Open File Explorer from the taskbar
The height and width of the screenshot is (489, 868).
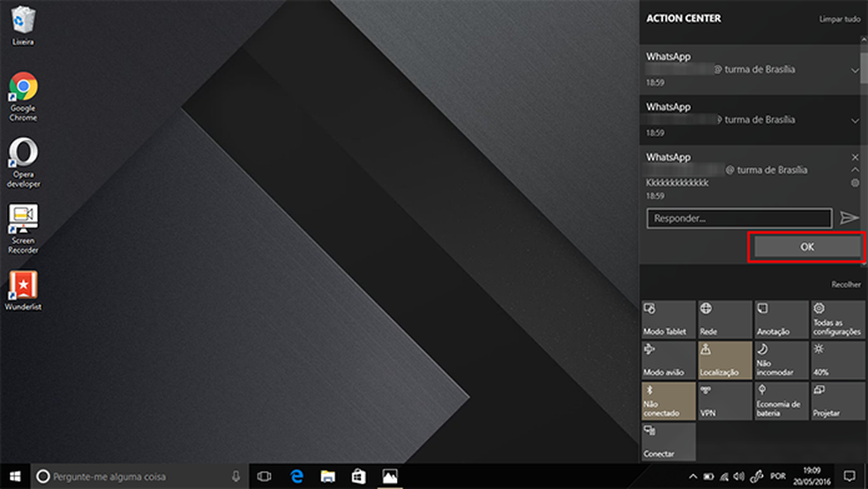(x=328, y=477)
